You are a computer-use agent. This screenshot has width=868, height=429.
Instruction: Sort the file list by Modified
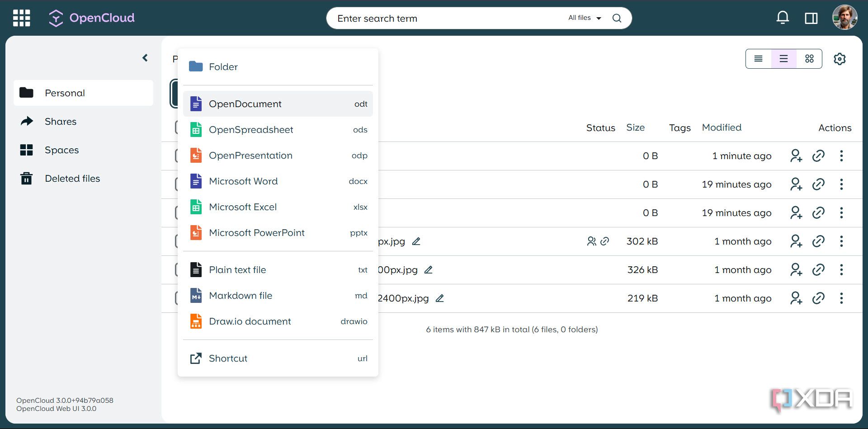(x=722, y=127)
